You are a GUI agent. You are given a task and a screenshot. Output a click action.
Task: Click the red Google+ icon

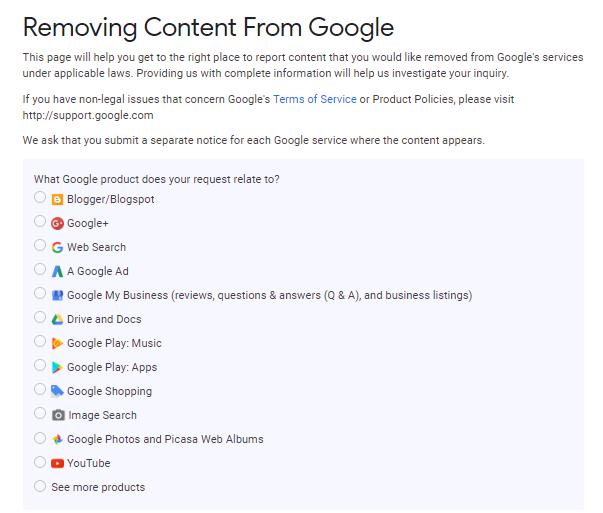[x=57, y=223]
